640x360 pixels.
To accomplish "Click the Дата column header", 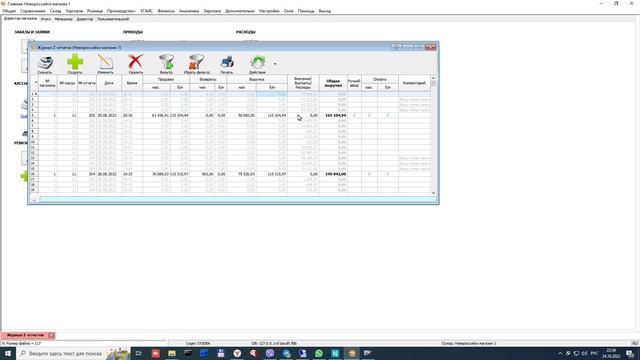I will coord(109,83).
